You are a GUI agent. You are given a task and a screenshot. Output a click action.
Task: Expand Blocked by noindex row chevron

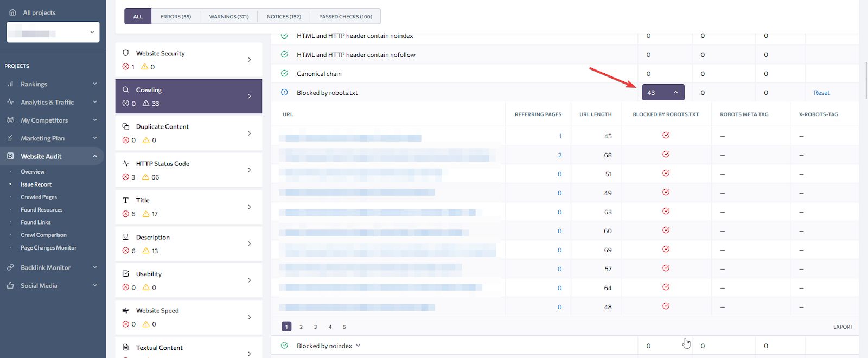(x=358, y=346)
